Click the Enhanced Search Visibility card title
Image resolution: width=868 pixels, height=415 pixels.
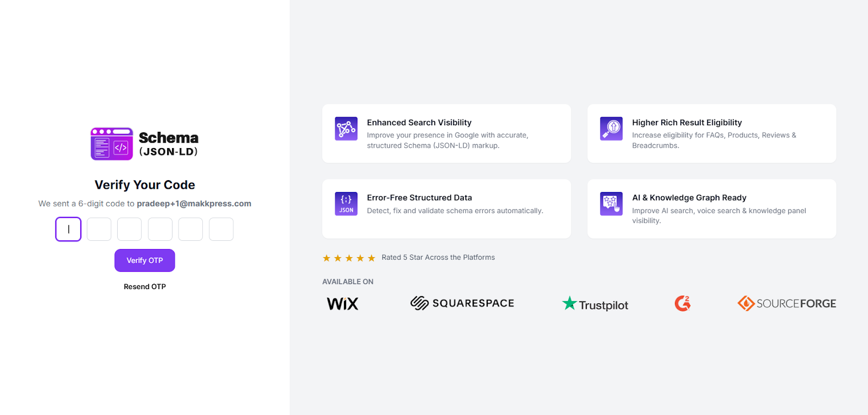click(x=419, y=123)
